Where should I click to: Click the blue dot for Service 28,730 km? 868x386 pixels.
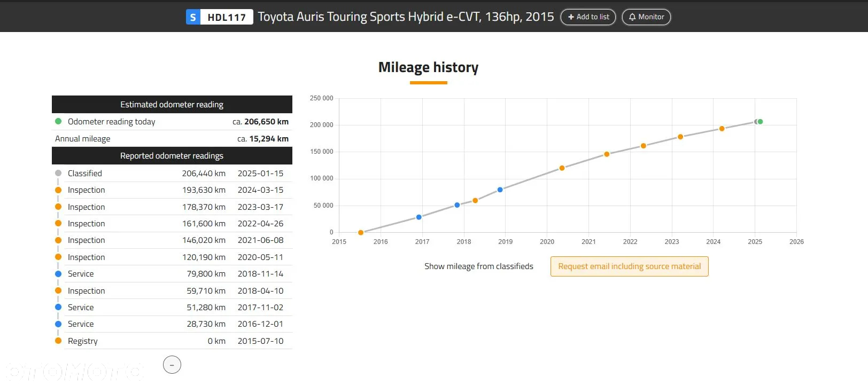(x=58, y=324)
